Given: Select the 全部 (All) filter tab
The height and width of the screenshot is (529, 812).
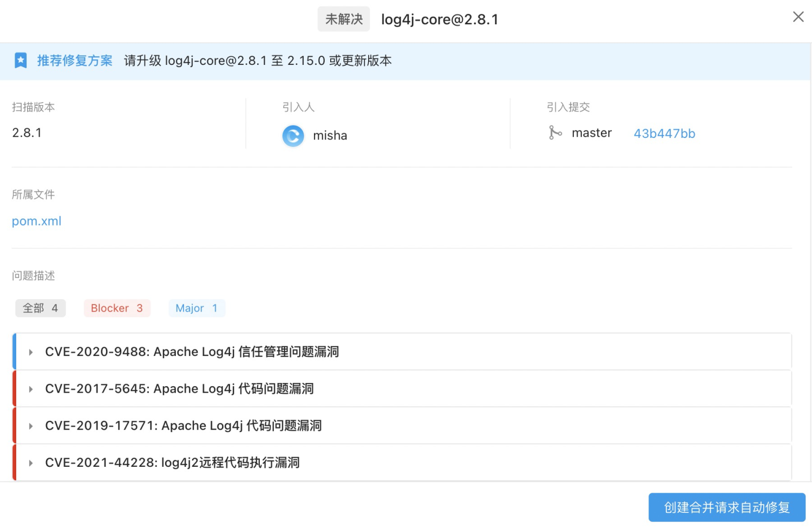Looking at the screenshot, I should (x=40, y=308).
